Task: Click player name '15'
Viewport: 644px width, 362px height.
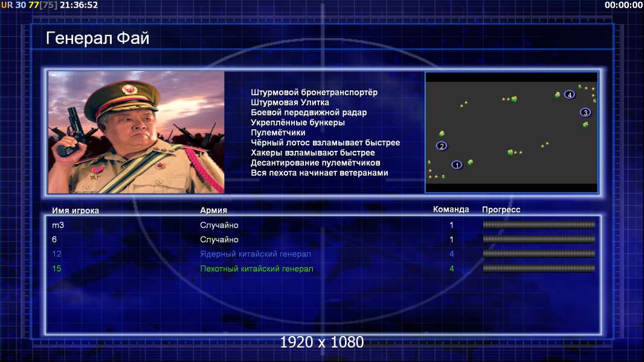Action: [57, 268]
